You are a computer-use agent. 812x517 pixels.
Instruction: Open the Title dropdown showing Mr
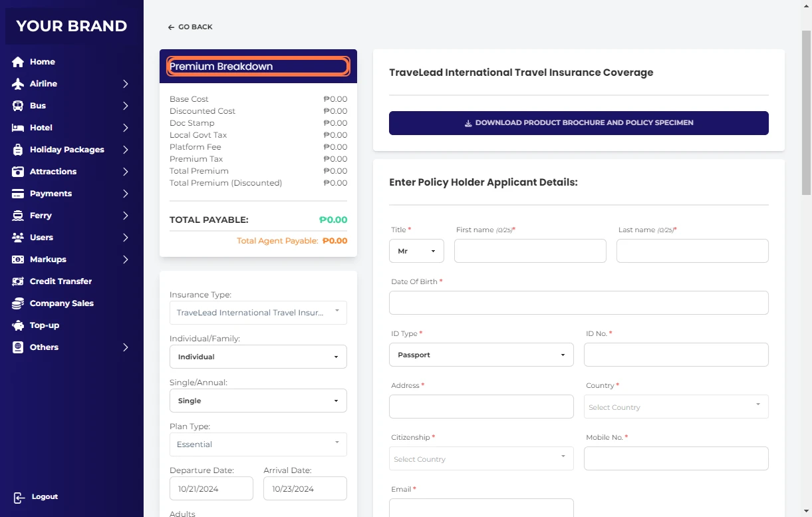pos(416,251)
